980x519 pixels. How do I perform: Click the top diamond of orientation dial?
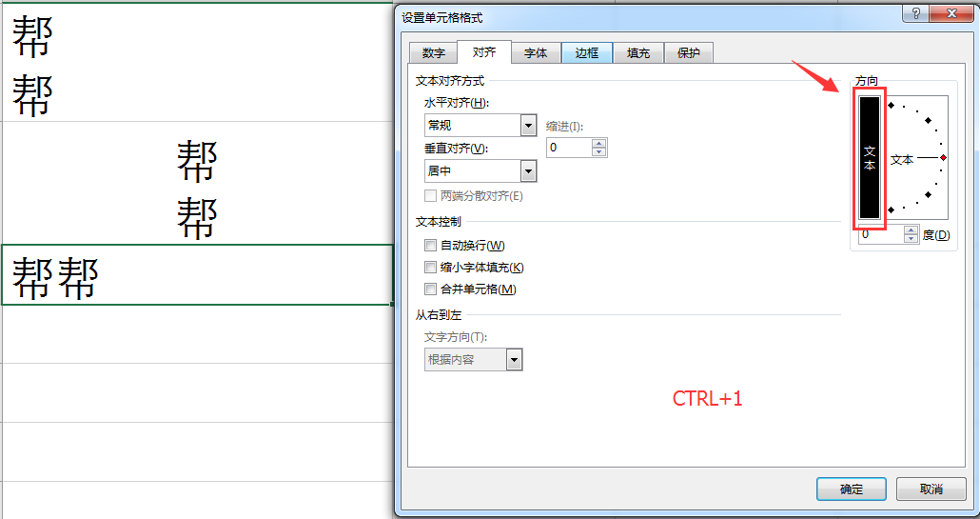(892, 105)
